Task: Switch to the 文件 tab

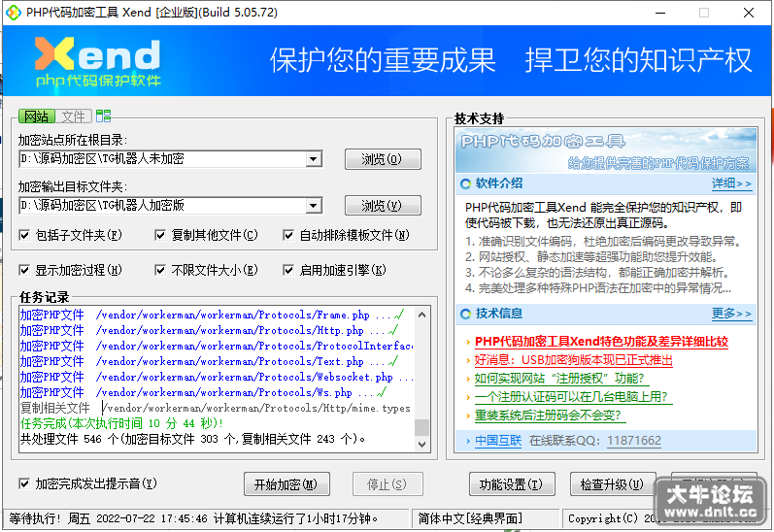Action: (x=73, y=116)
